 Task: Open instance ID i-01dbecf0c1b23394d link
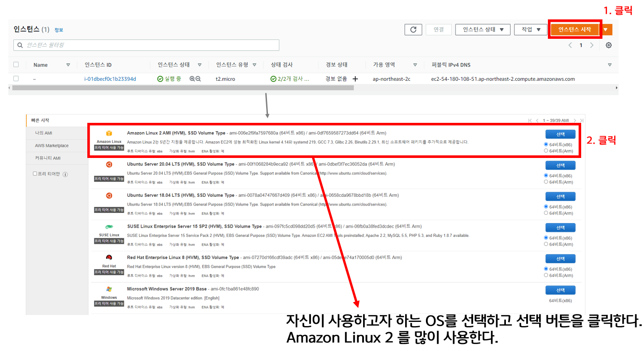[110, 79]
